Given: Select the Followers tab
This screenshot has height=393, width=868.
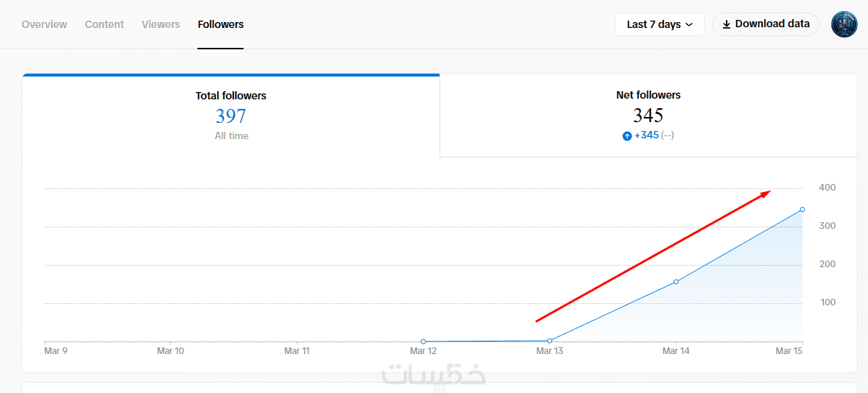Looking at the screenshot, I should point(220,24).
